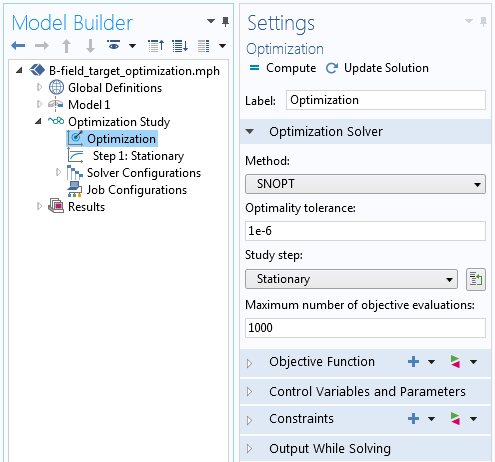Viewport: 495px width, 462px height.
Task: Expand Control Variables and Parameters section
Action: click(x=249, y=391)
